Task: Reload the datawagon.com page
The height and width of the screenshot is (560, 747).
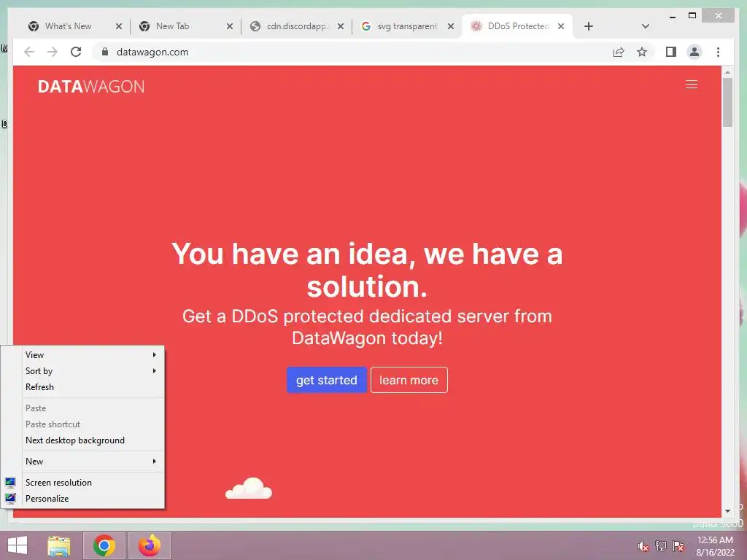Action: point(76,52)
